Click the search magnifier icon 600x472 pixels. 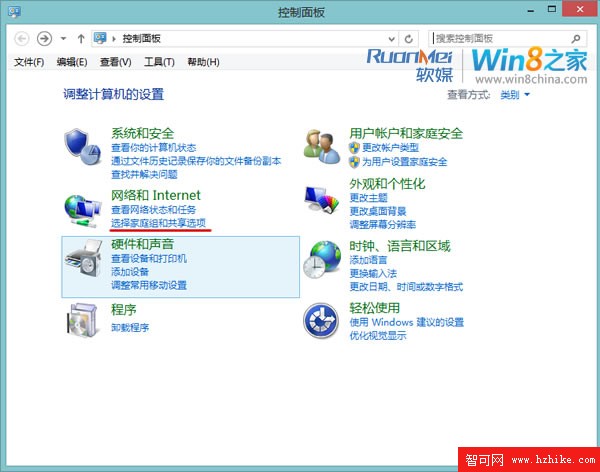click(576, 39)
